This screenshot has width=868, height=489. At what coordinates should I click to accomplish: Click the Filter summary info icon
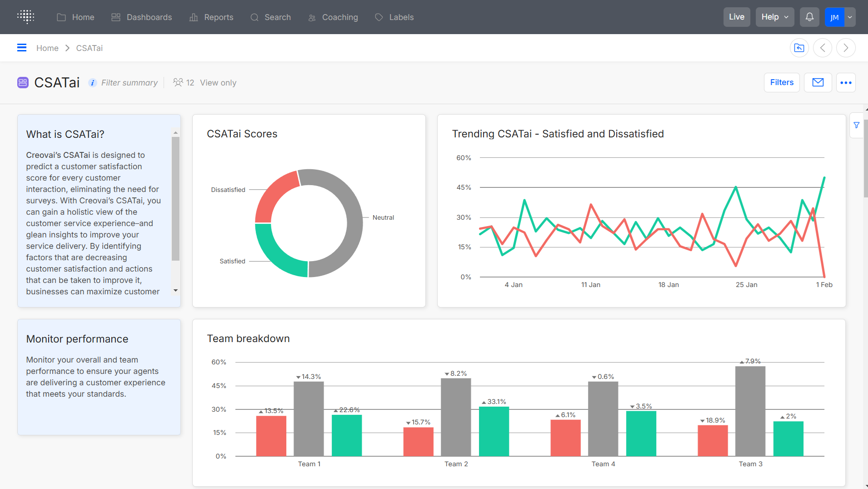[92, 83]
